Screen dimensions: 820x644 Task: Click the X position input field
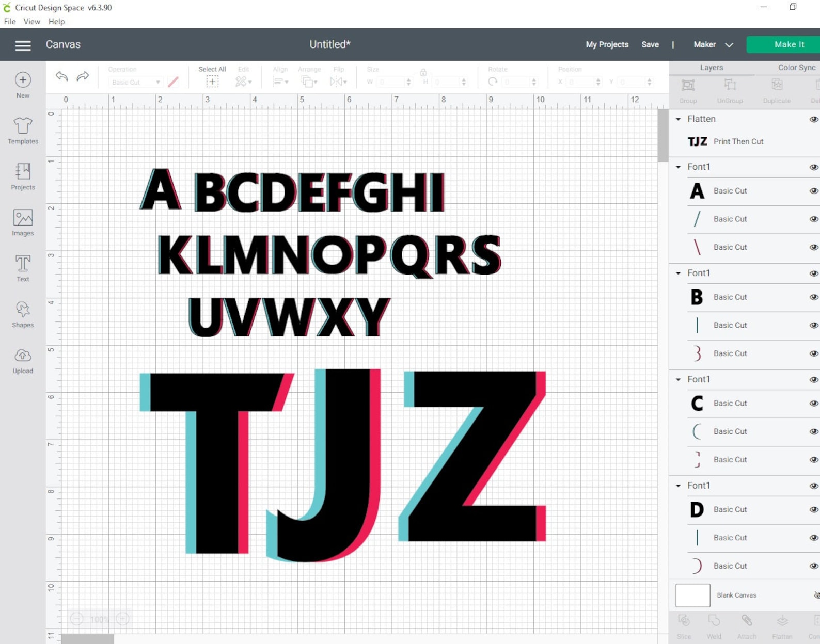584,82
